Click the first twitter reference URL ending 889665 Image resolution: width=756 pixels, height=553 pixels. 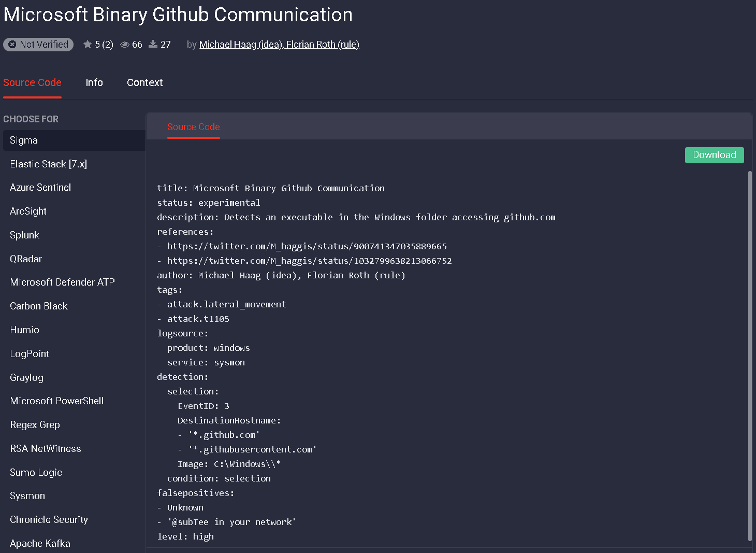tap(307, 246)
